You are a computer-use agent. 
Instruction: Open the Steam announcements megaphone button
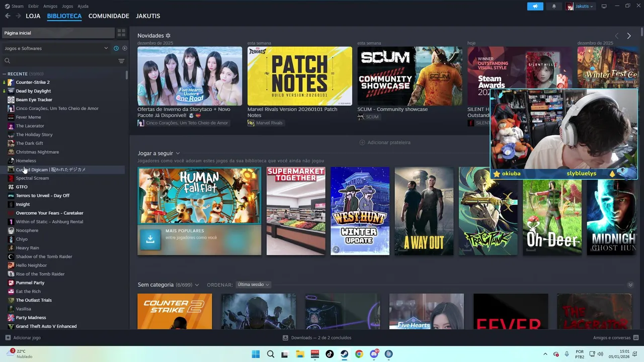click(535, 6)
